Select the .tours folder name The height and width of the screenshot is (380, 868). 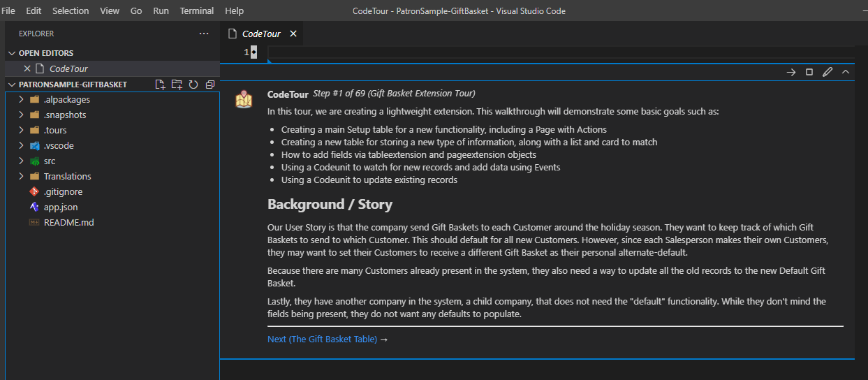pyautogui.click(x=55, y=130)
